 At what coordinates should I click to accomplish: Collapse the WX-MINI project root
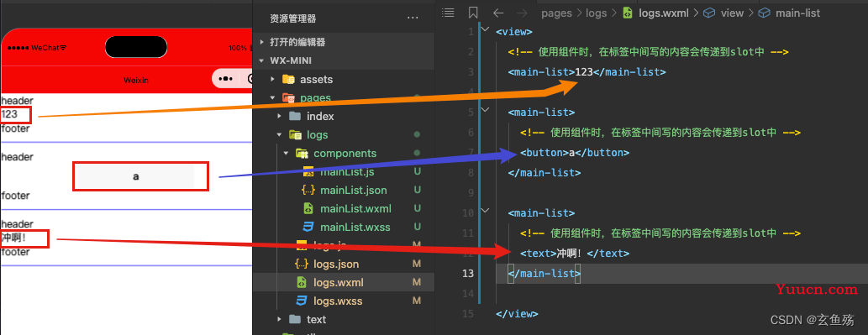click(x=262, y=60)
